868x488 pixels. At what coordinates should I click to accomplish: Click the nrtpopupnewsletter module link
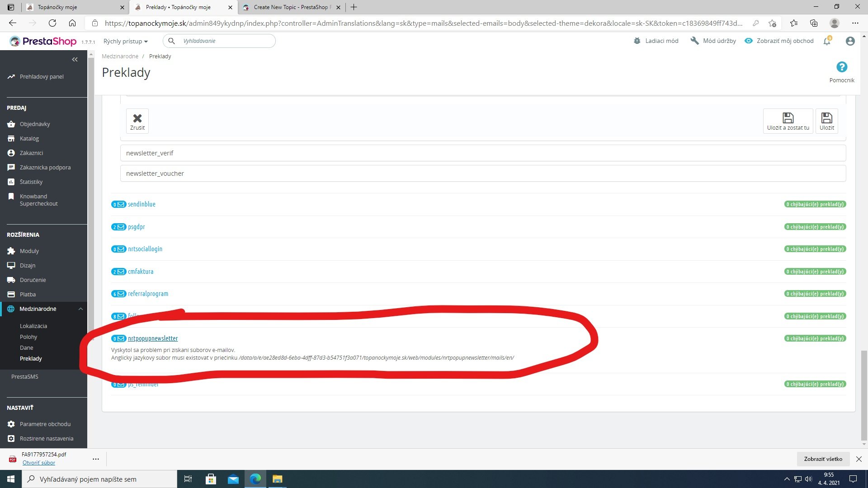coord(152,338)
